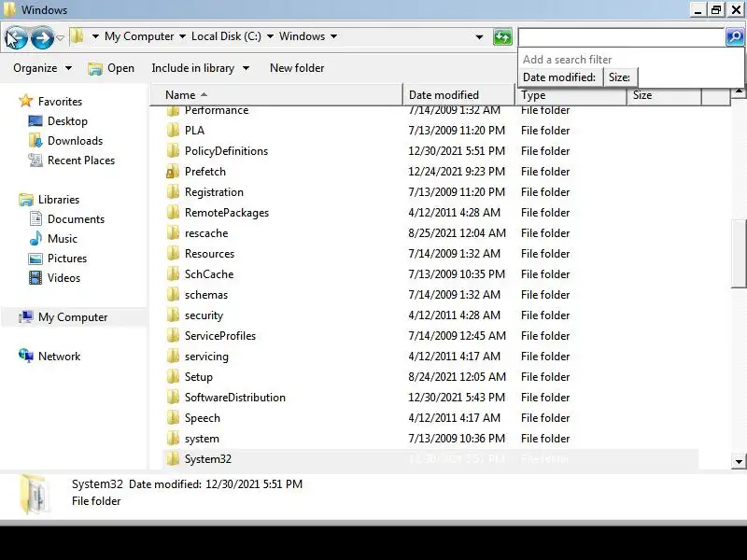
Task: Click the scrollbar up arrow
Action: 739,91
